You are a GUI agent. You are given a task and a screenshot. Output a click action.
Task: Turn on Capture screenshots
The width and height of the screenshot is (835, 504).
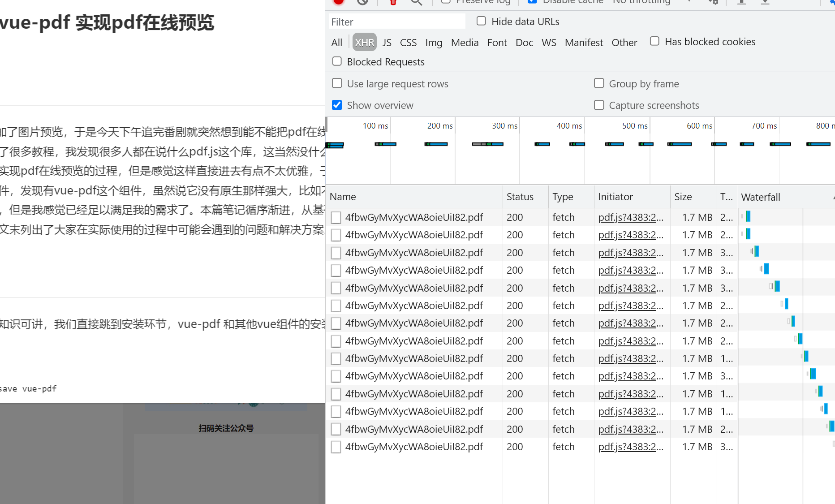point(599,105)
